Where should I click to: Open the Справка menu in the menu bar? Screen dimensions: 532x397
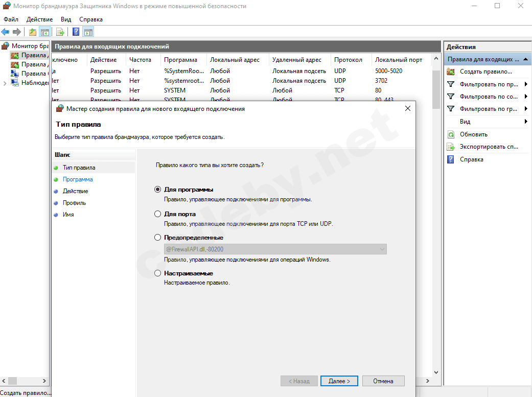tap(90, 19)
